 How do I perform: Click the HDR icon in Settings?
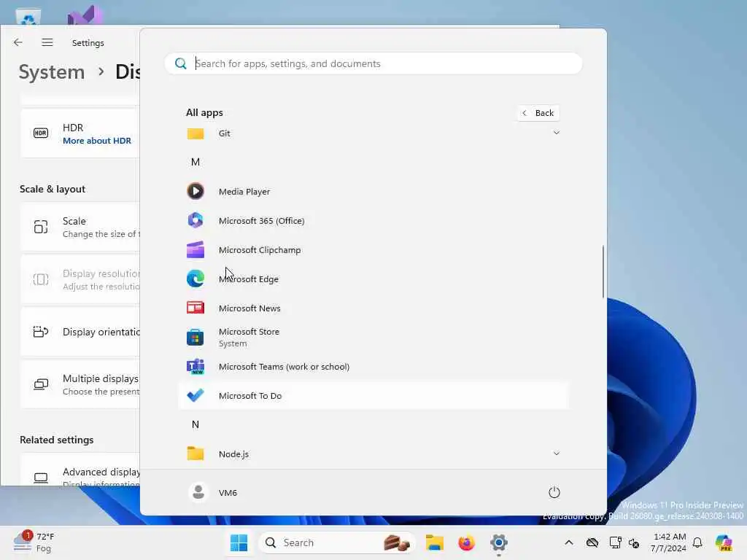point(41,133)
